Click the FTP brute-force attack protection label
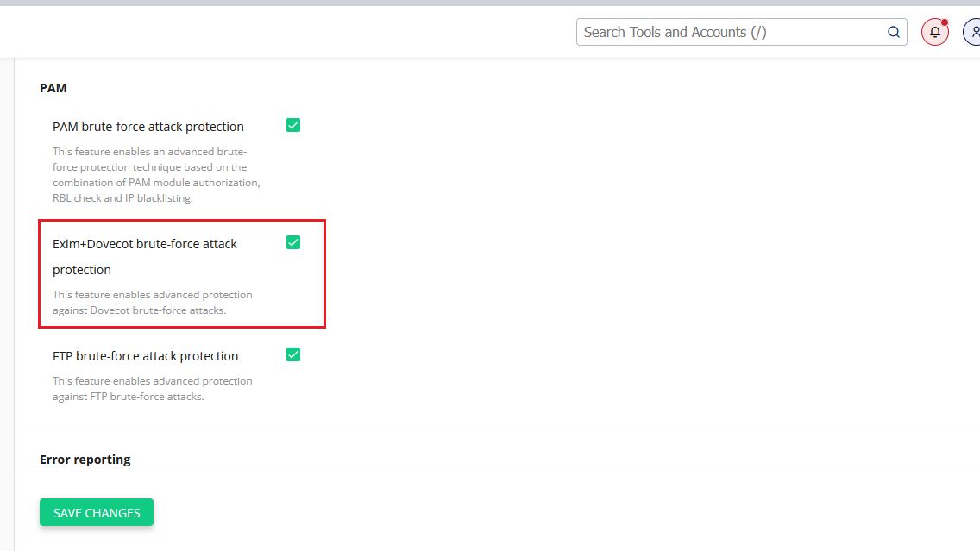 click(x=145, y=356)
